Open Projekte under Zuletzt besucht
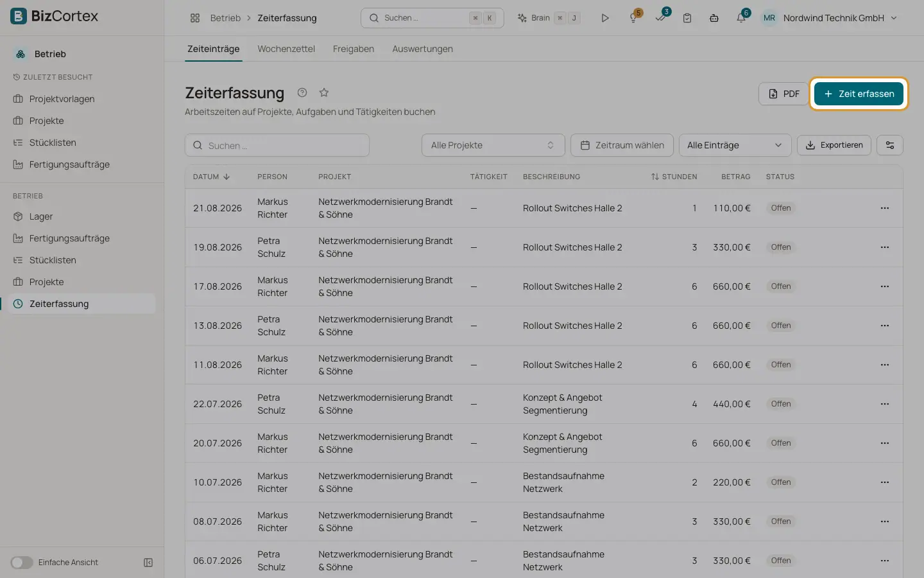Screen dimensions: 924x578 [x=46, y=121]
